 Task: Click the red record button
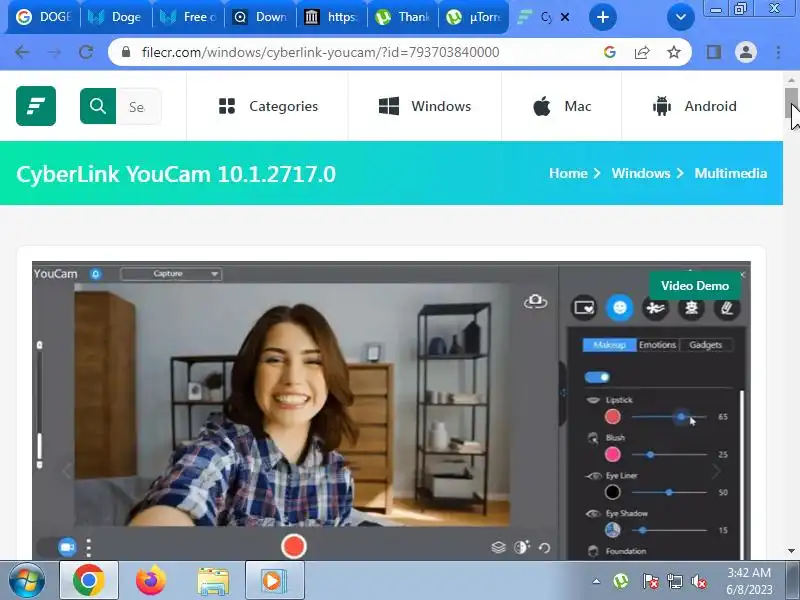coord(293,546)
